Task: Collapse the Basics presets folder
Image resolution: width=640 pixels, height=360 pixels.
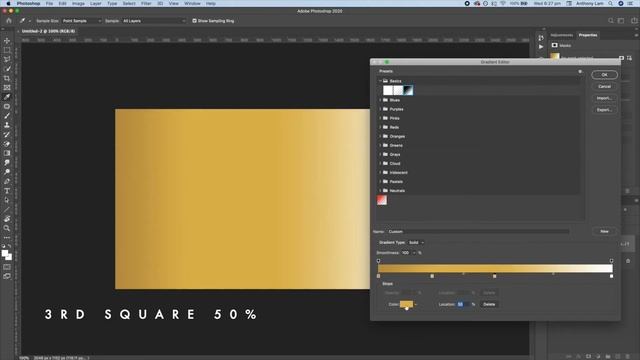Action: (x=380, y=81)
